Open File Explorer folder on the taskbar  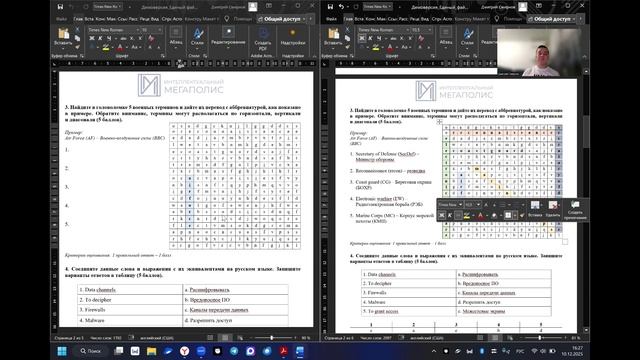tap(151, 351)
